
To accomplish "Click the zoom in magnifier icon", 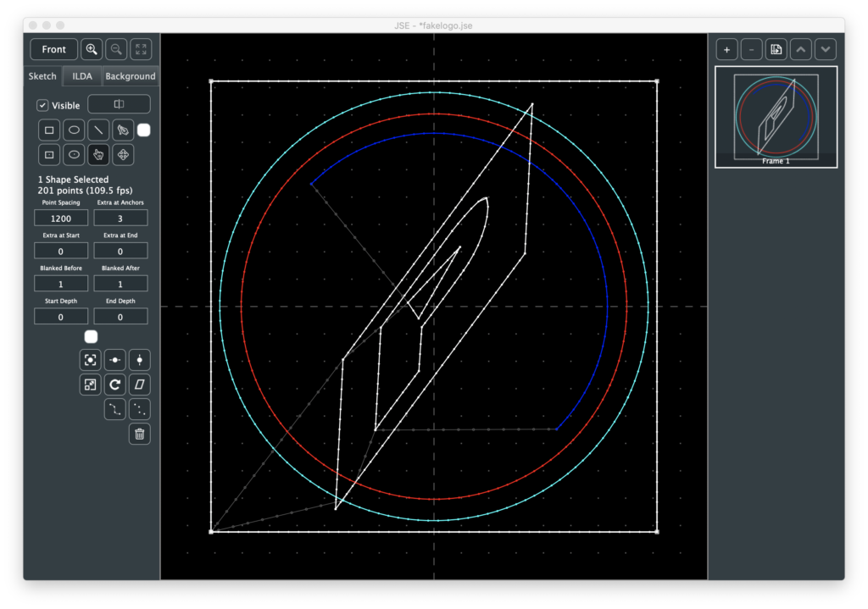I will coord(92,49).
